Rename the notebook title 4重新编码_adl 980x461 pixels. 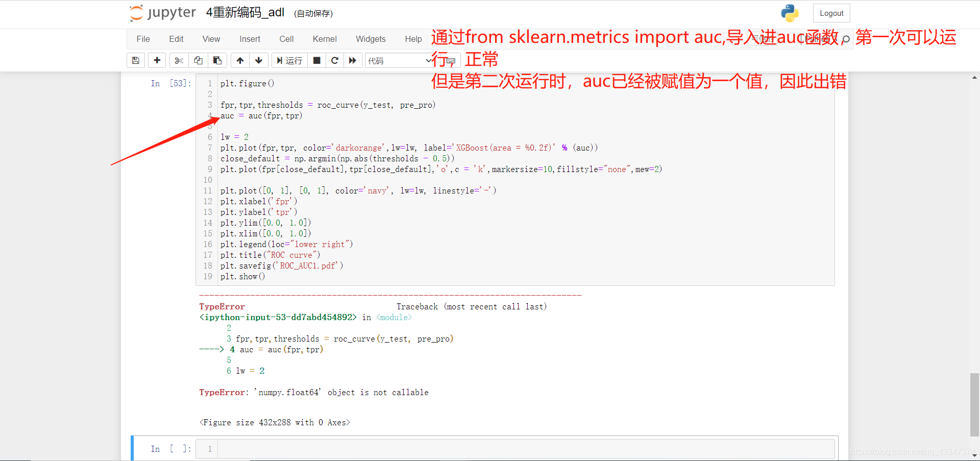[x=245, y=13]
